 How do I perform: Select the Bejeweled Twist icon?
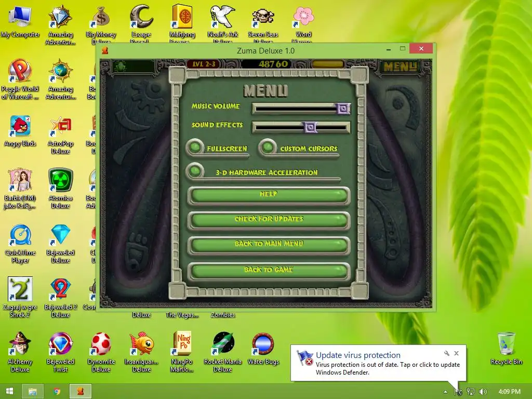60,352
